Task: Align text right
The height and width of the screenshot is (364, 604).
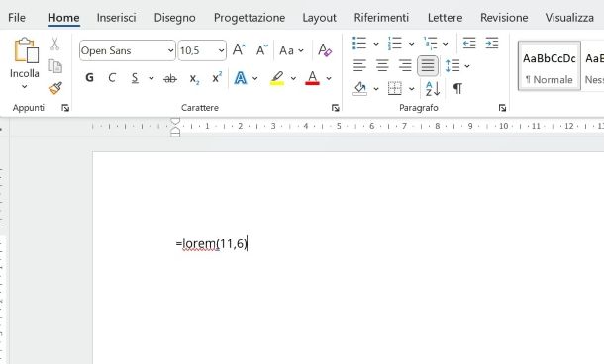Action: click(405, 66)
